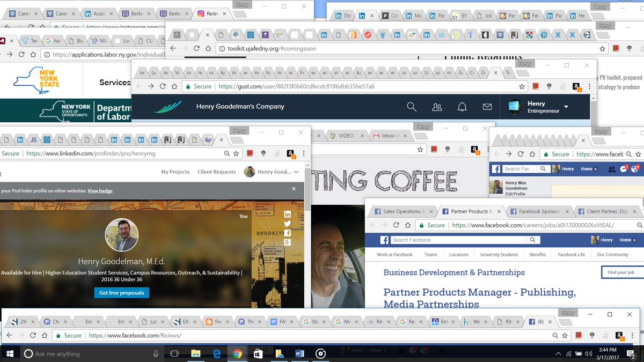The image size is (644, 362).
Task: Open friend requests icon in small Facebook window
Action: click(x=612, y=169)
